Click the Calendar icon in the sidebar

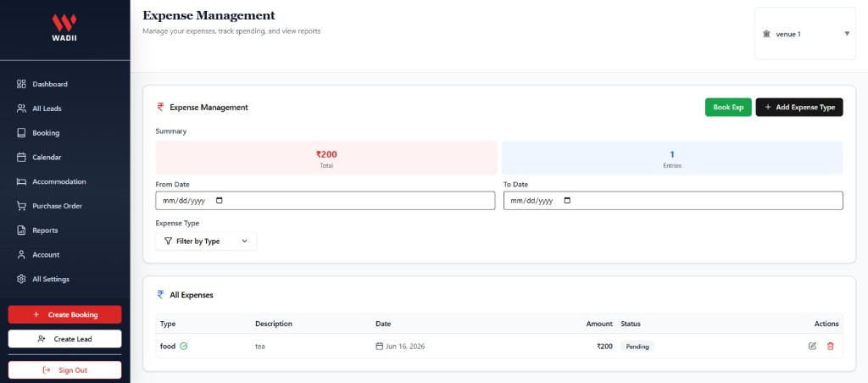coord(21,158)
